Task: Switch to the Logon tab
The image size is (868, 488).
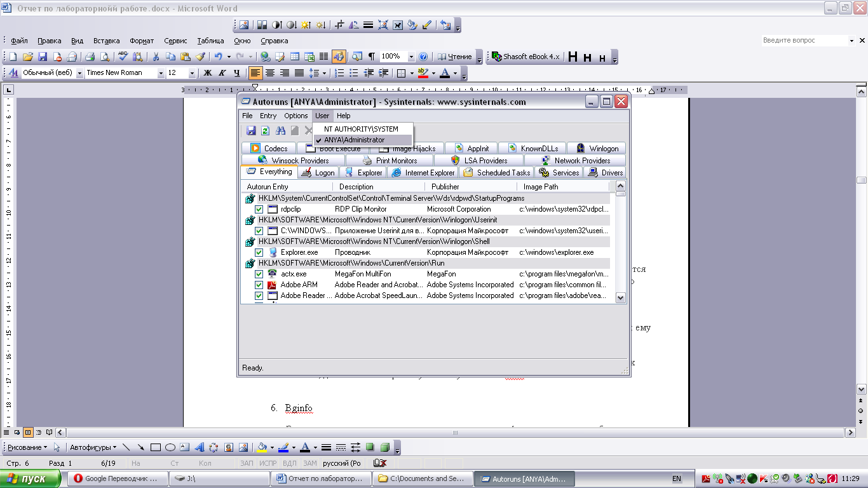Action: tap(318, 172)
